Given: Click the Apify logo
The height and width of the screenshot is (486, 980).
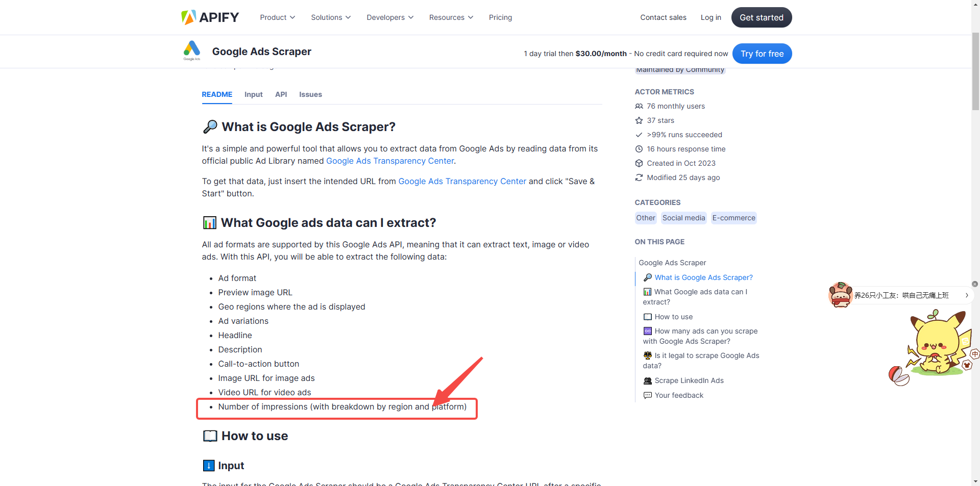Looking at the screenshot, I should click(209, 17).
